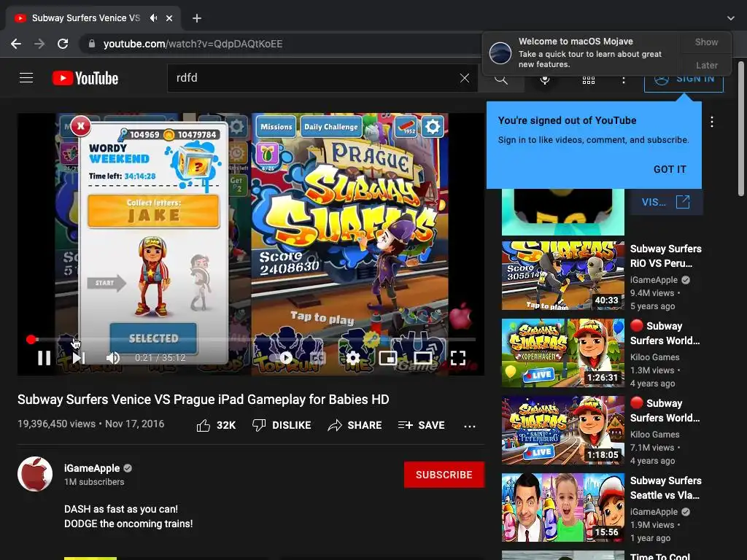The width and height of the screenshot is (747, 560).
Task: Visit the advertiser site via VIS... button
Action: pos(665,202)
